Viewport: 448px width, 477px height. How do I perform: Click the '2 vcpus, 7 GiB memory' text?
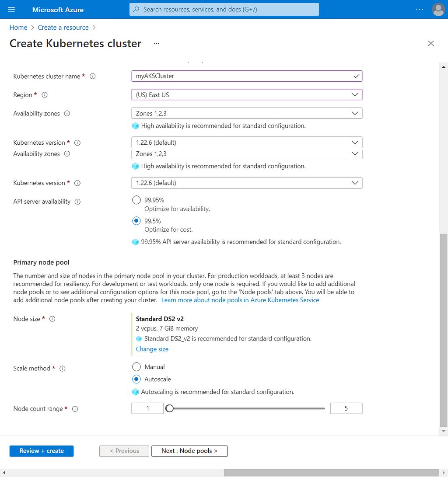point(167,328)
